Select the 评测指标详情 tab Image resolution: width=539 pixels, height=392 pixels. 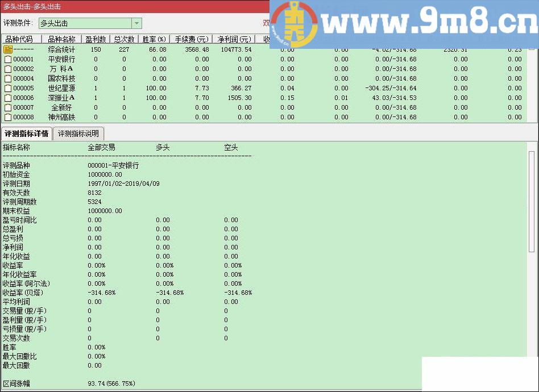click(x=26, y=134)
